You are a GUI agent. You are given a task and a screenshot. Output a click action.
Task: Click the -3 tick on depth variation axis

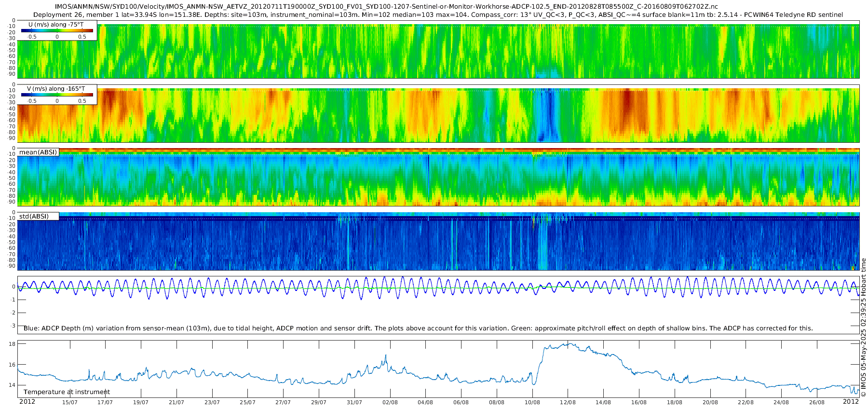pos(13,326)
